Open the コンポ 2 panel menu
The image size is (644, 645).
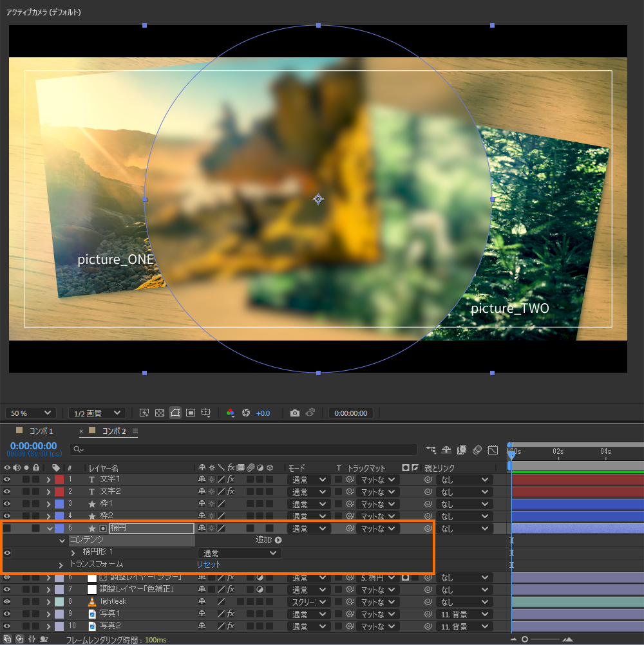tap(135, 431)
